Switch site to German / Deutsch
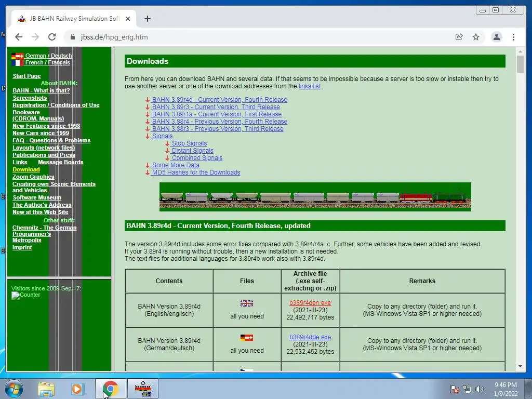 coord(48,56)
